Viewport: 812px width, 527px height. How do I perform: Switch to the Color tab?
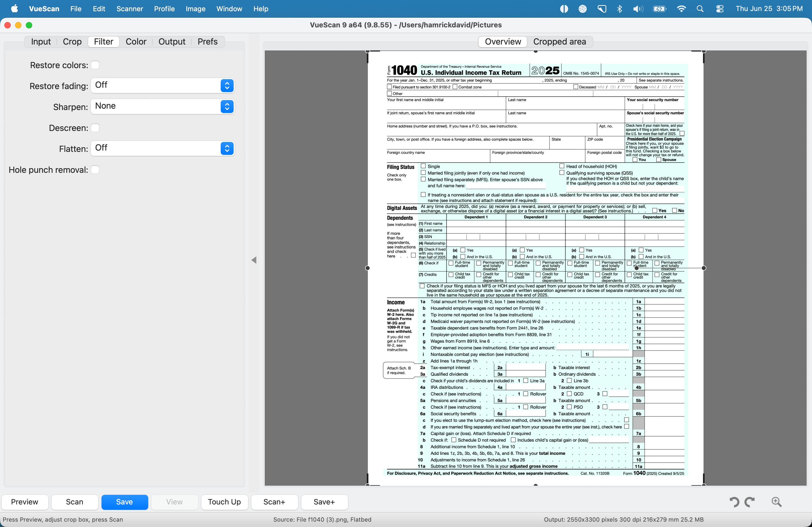click(136, 42)
